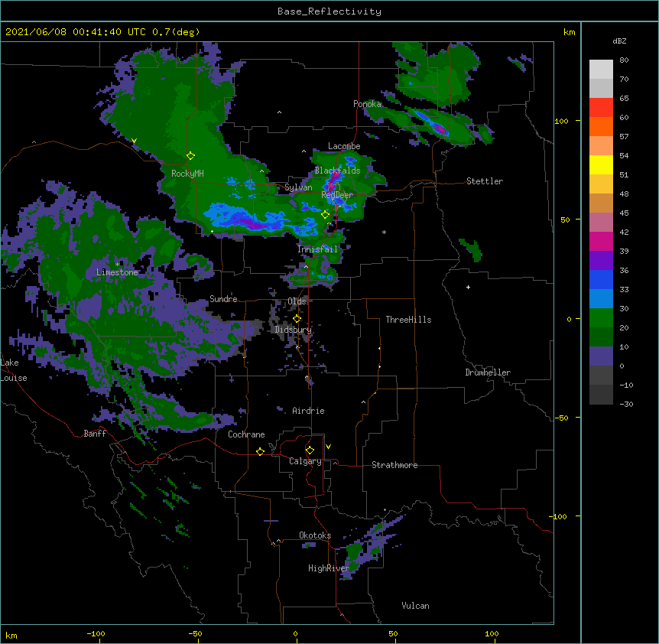Select the yellow diamond marker below Cochrane

point(260,451)
